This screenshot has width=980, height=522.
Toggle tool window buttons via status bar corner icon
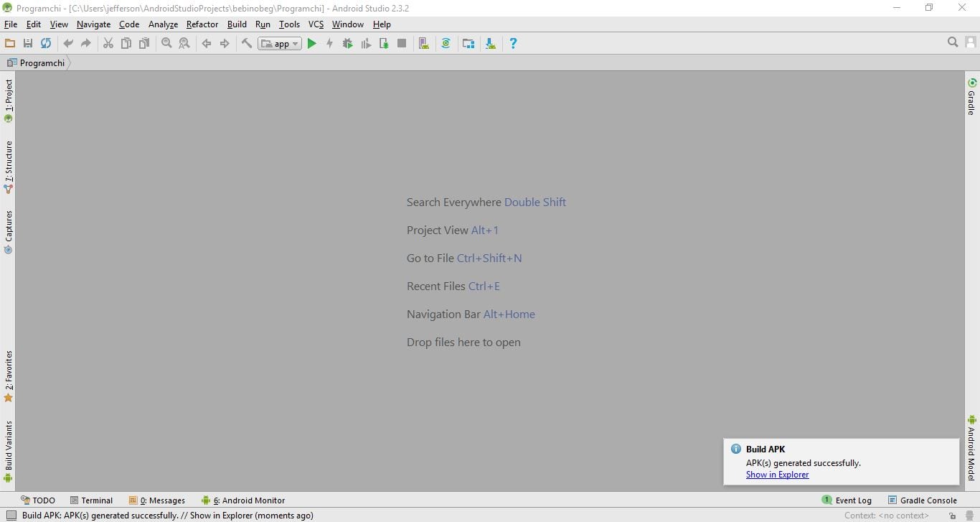(x=11, y=516)
